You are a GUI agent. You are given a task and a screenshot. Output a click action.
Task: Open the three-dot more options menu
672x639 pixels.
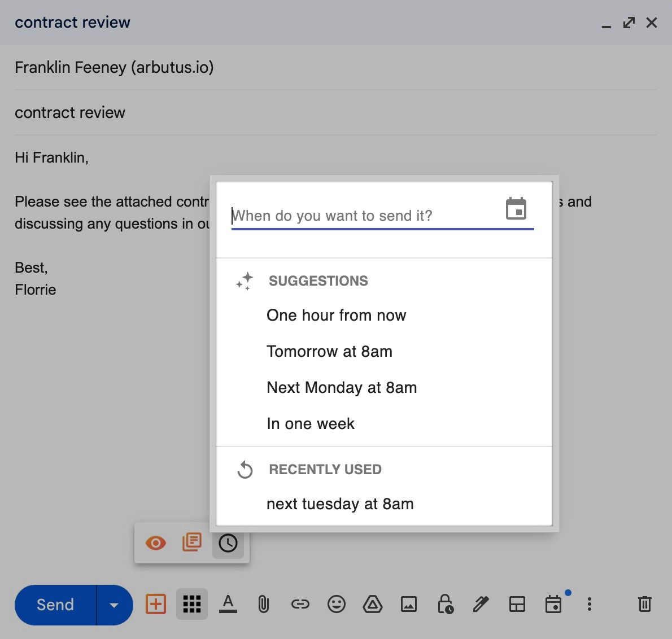tap(590, 604)
